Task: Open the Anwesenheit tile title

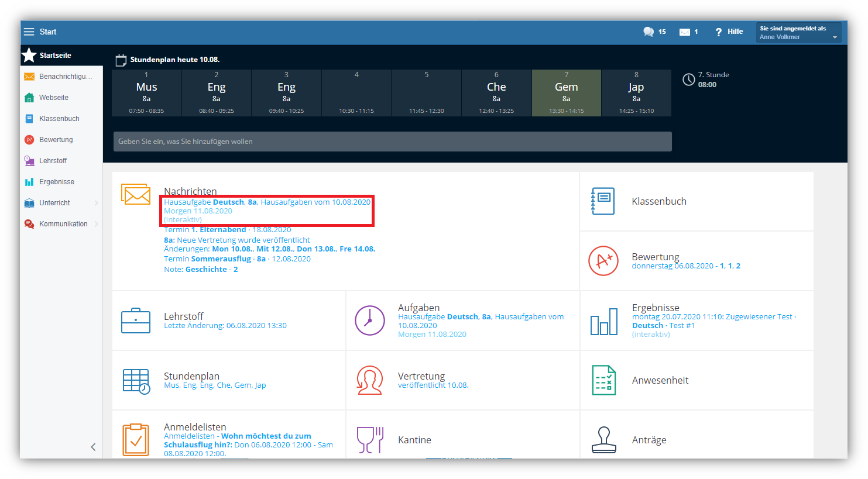Action: (660, 380)
